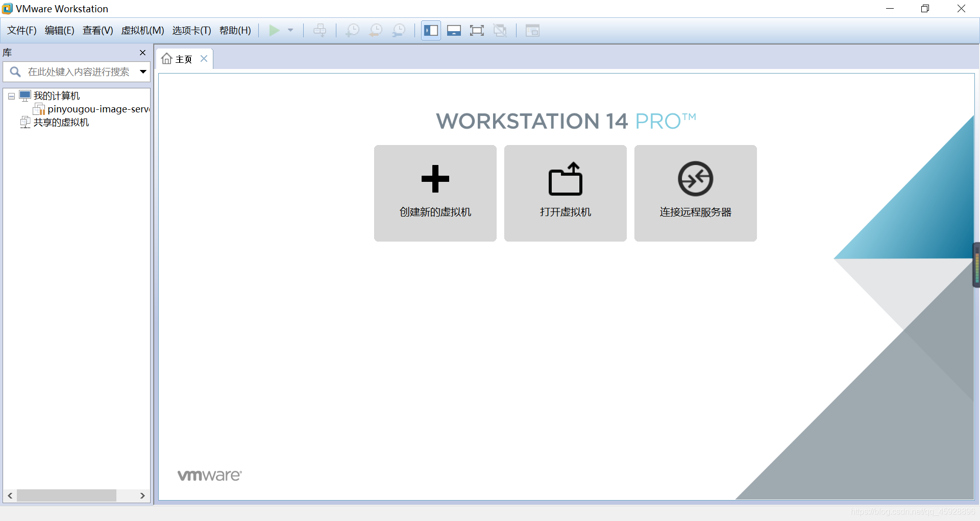Click the full screen mode icon
Screen dimensions: 980x521
tap(477, 31)
